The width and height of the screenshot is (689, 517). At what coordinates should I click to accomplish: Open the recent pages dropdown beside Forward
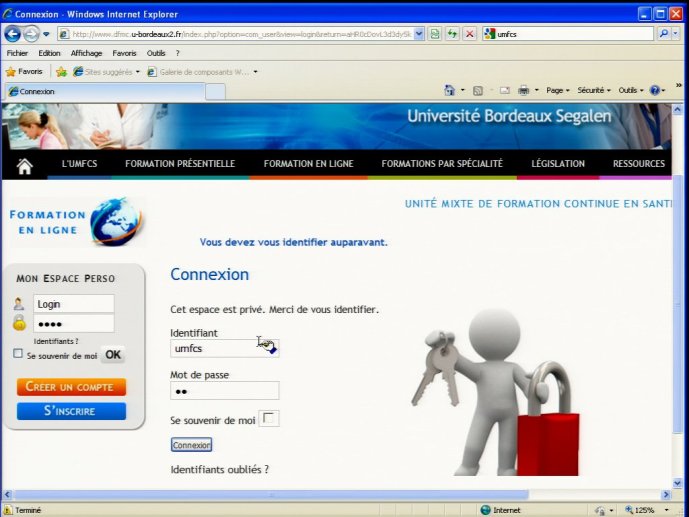tap(46, 34)
